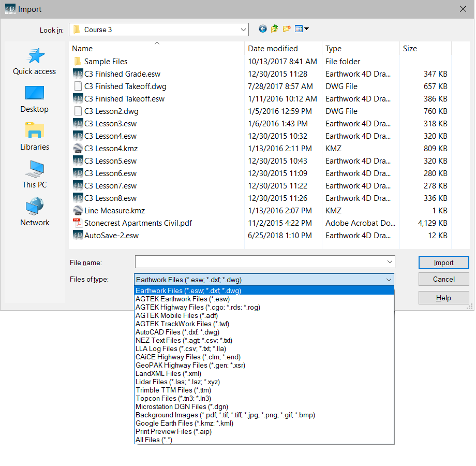The image size is (476, 466).
Task: Open Desktop from the left sidebar
Action: point(34,99)
